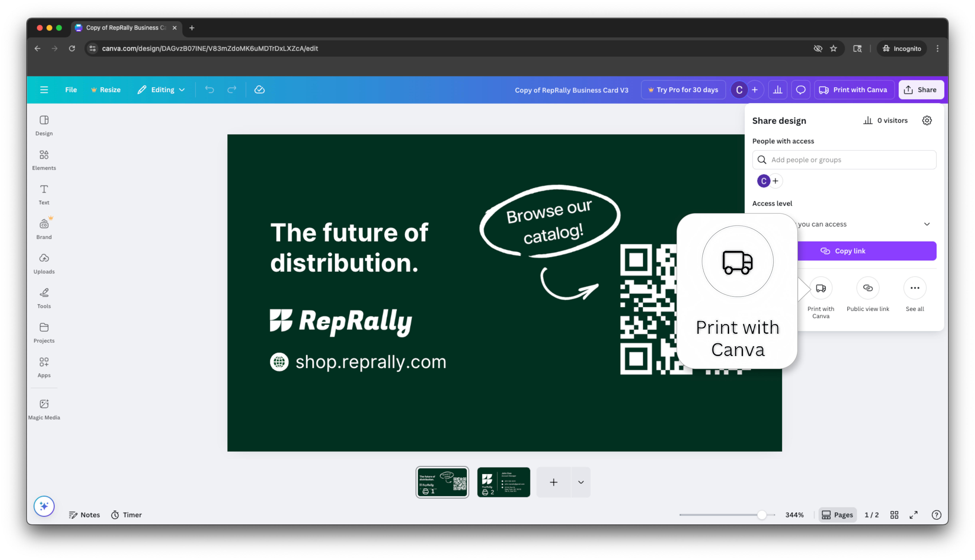This screenshot has height=560, width=975.
Task: Click the Share button
Action: tap(921, 90)
